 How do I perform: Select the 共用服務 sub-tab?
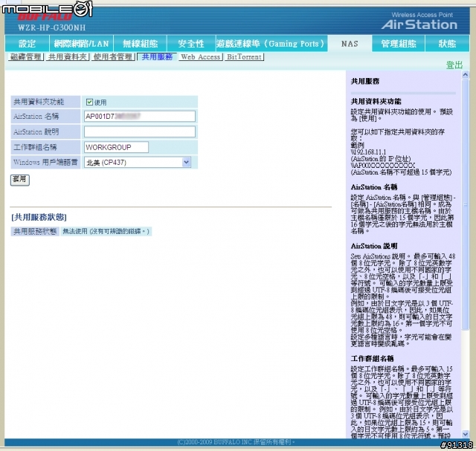157,56
